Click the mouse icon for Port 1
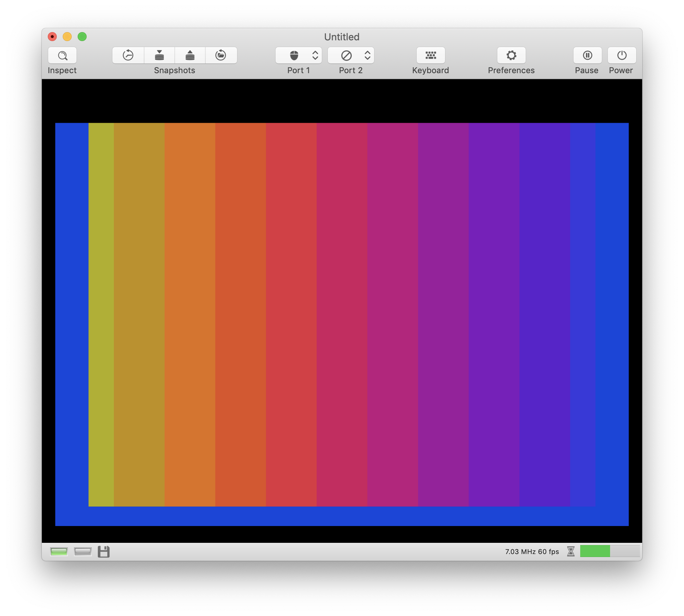 coord(294,55)
